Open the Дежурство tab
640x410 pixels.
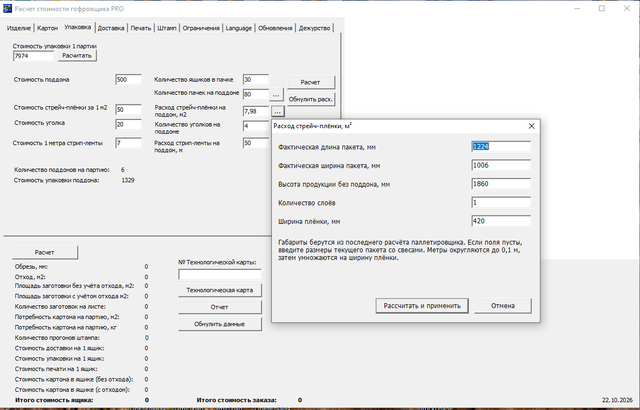click(314, 28)
